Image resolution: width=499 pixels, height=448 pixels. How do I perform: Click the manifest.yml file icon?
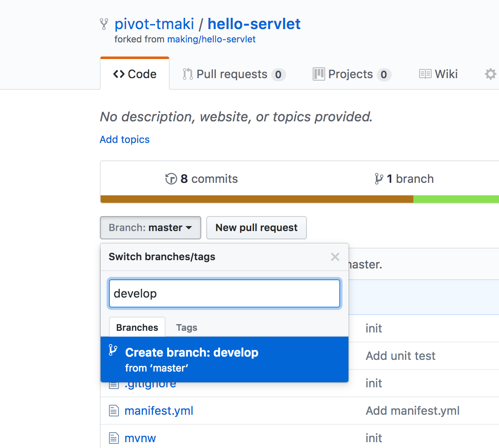point(114,411)
